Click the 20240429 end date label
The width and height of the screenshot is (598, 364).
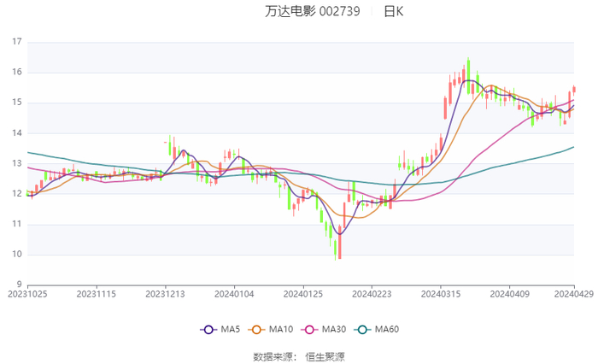click(x=573, y=294)
